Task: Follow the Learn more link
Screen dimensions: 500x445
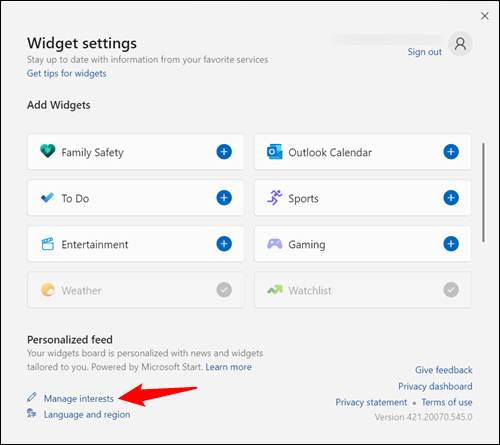Action: click(228, 367)
